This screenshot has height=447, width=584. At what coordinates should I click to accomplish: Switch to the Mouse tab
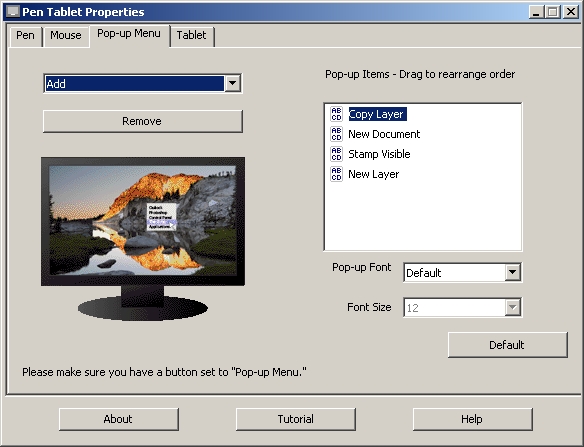[x=66, y=36]
